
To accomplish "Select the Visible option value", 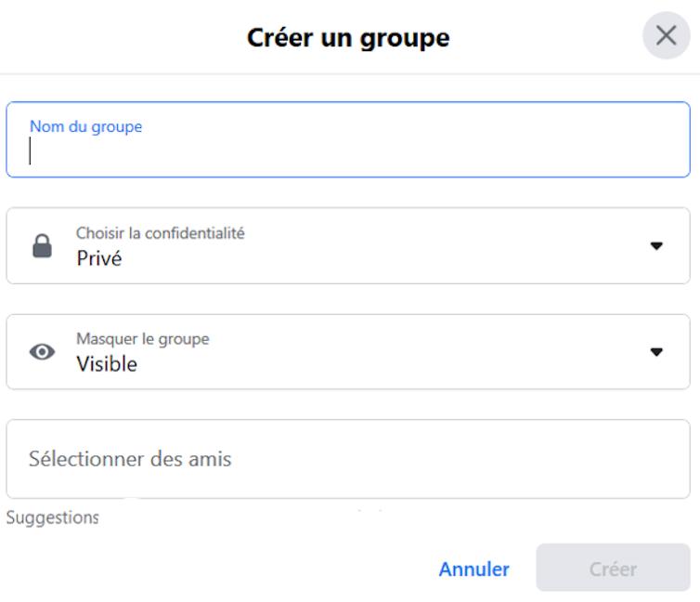I will click(107, 364).
